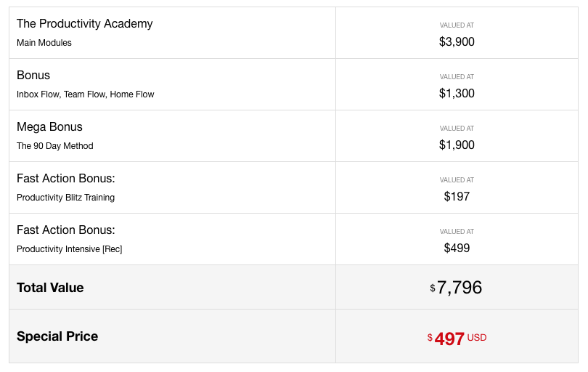Click the Special Price label
588x372 pixels.
click(x=57, y=336)
